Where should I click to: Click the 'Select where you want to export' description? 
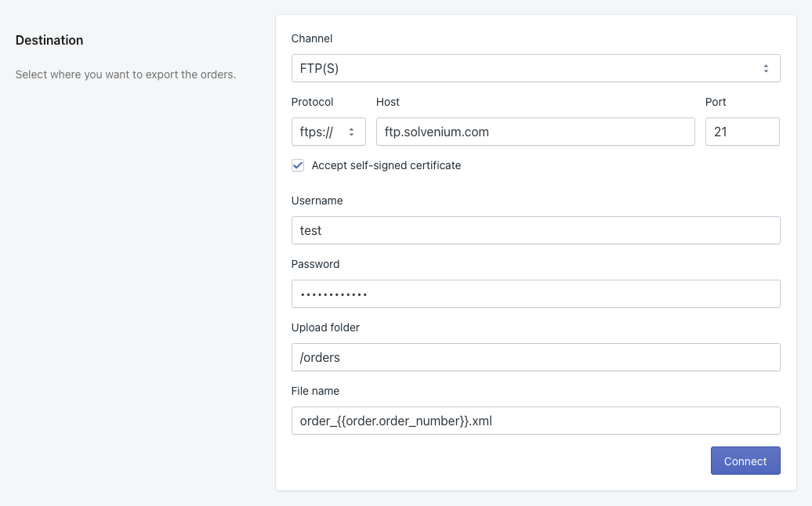(125, 75)
